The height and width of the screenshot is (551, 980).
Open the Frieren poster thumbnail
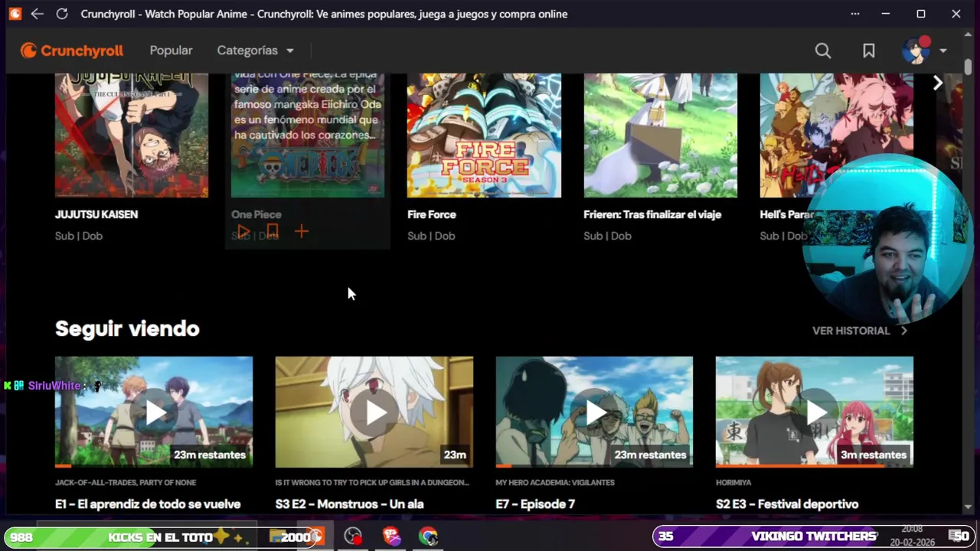click(x=661, y=135)
